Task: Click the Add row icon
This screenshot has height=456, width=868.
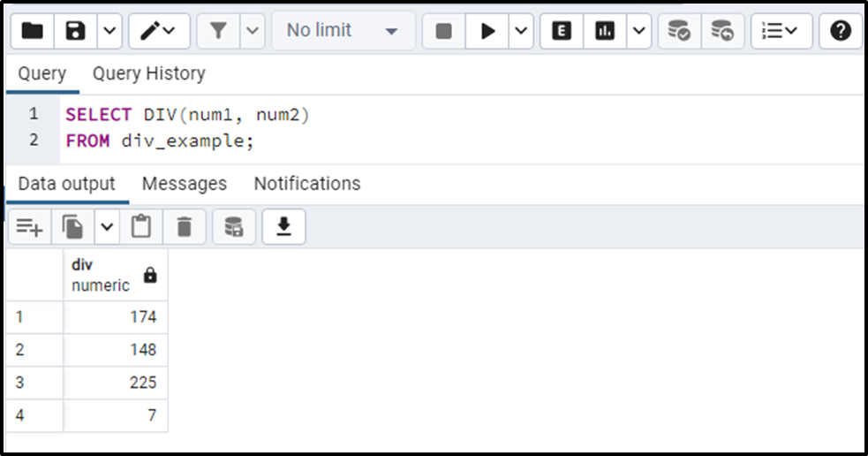Action: point(29,226)
